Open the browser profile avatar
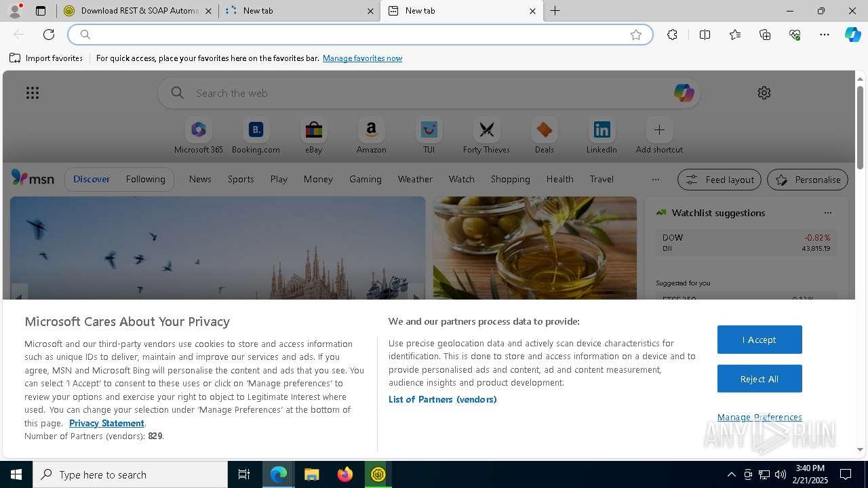868x488 pixels. [15, 11]
